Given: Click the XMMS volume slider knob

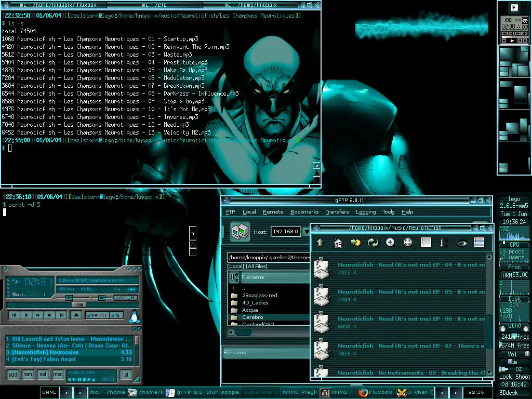Looking at the screenshot, I should 69,298.
